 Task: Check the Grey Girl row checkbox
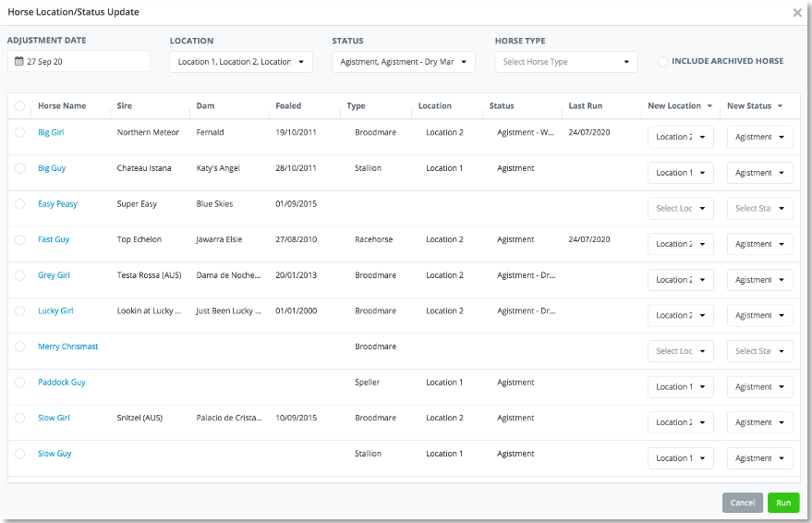[x=19, y=275]
